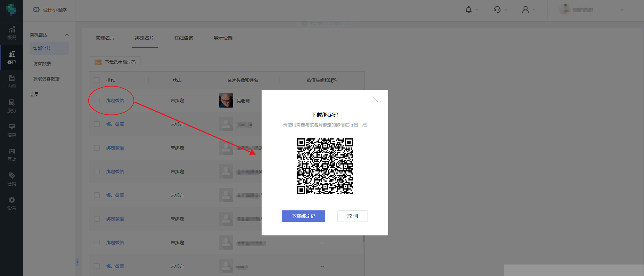Open the customer support headset menu
This screenshot has width=644, height=276.
tap(497, 9)
